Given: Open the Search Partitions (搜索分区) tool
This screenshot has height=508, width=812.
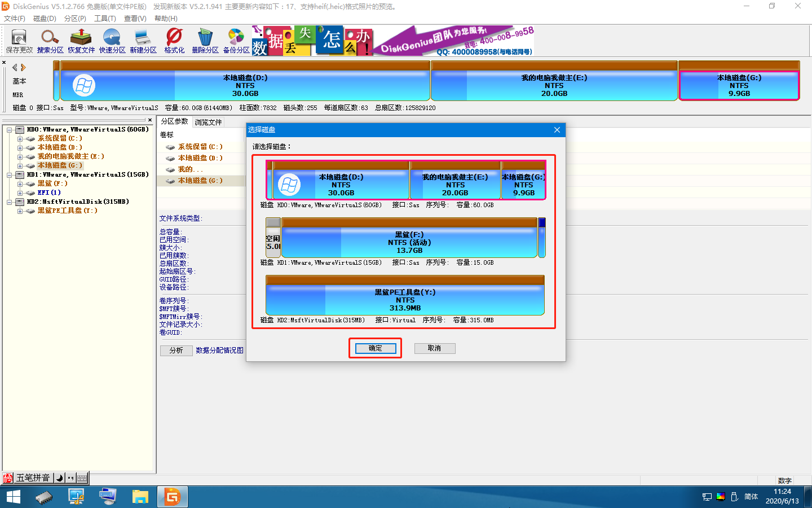Looking at the screenshot, I should [50, 41].
